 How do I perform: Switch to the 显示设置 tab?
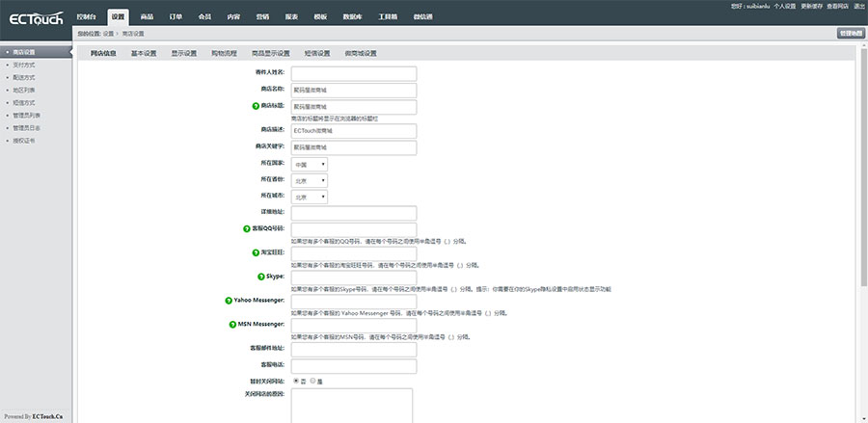(x=184, y=54)
